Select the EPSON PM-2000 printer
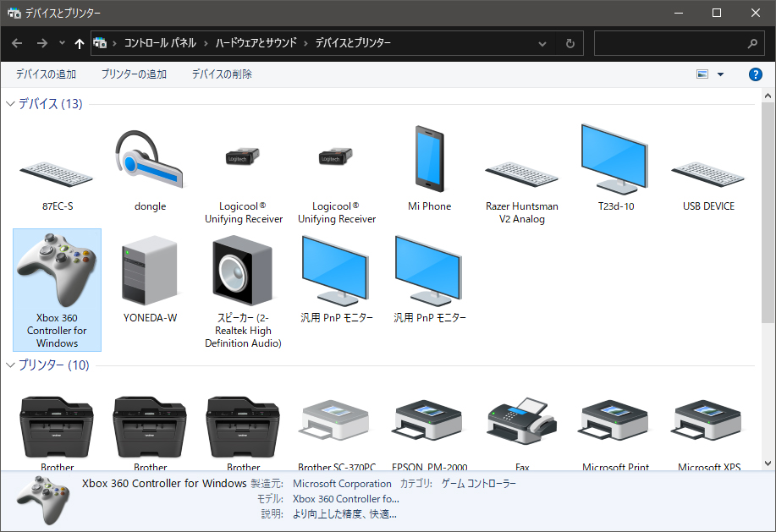The width and height of the screenshot is (776, 532). [x=430, y=433]
